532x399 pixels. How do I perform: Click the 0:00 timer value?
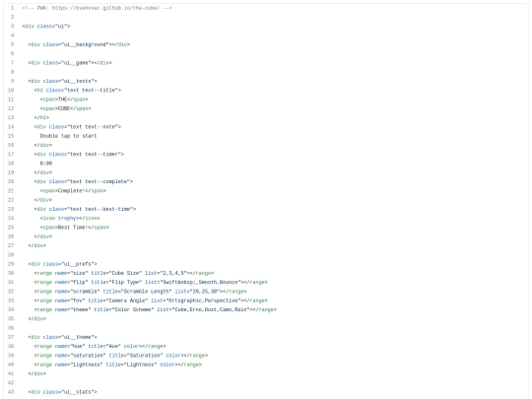(46, 164)
